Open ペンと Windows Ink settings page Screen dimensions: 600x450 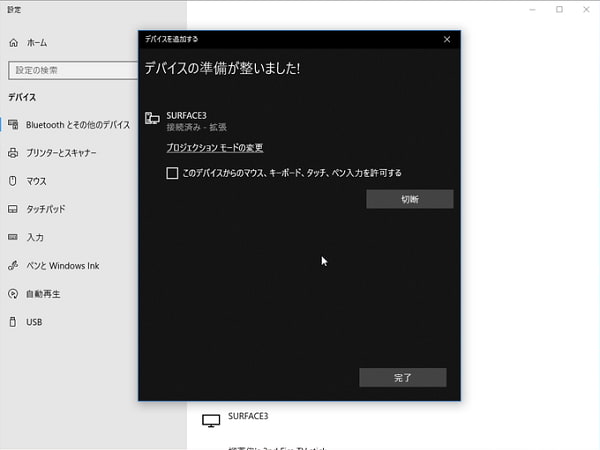coord(63,266)
